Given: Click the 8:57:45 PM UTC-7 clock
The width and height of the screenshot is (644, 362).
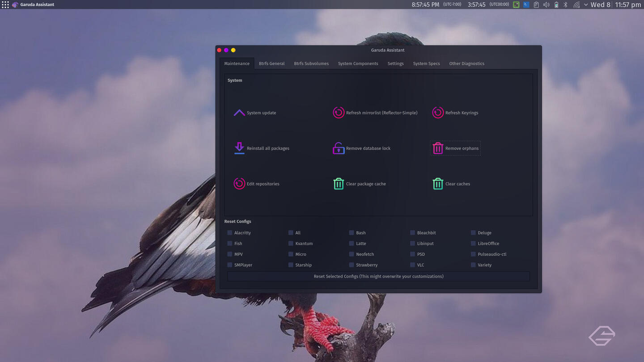Looking at the screenshot, I should tap(436, 4).
